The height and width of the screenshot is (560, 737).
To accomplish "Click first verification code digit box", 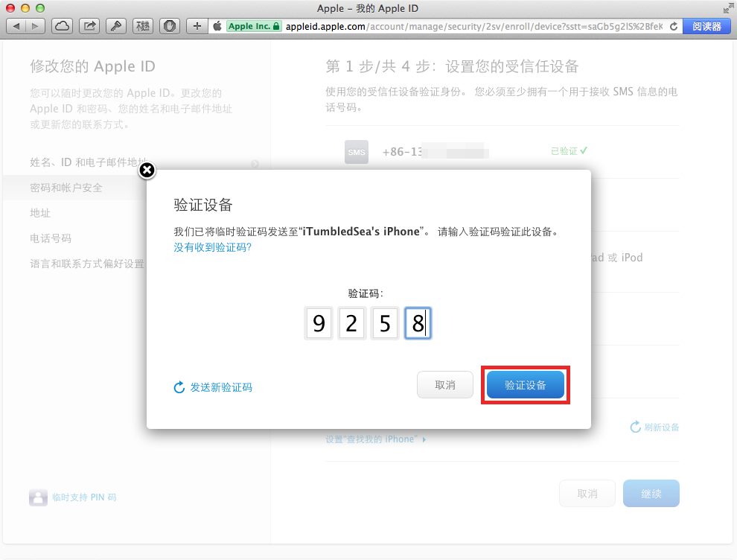I will 319,323.
